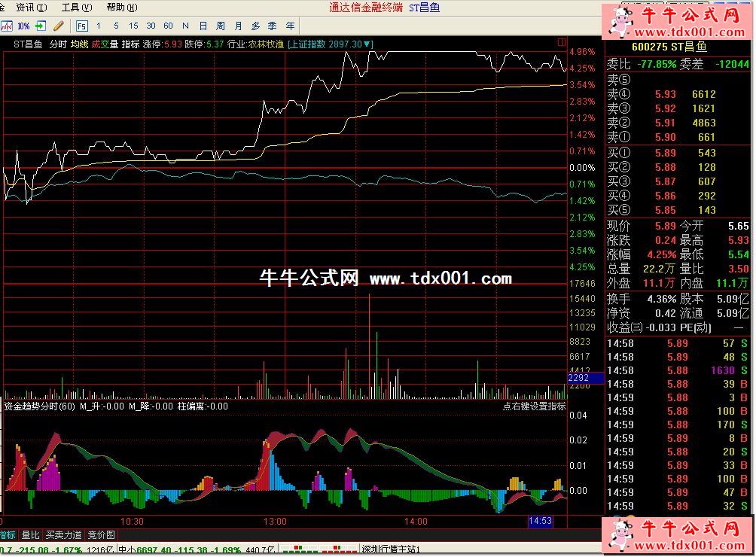Switch to the daily (日) chart
The height and width of the screenshot is (557, 756).
coord(203,26)
